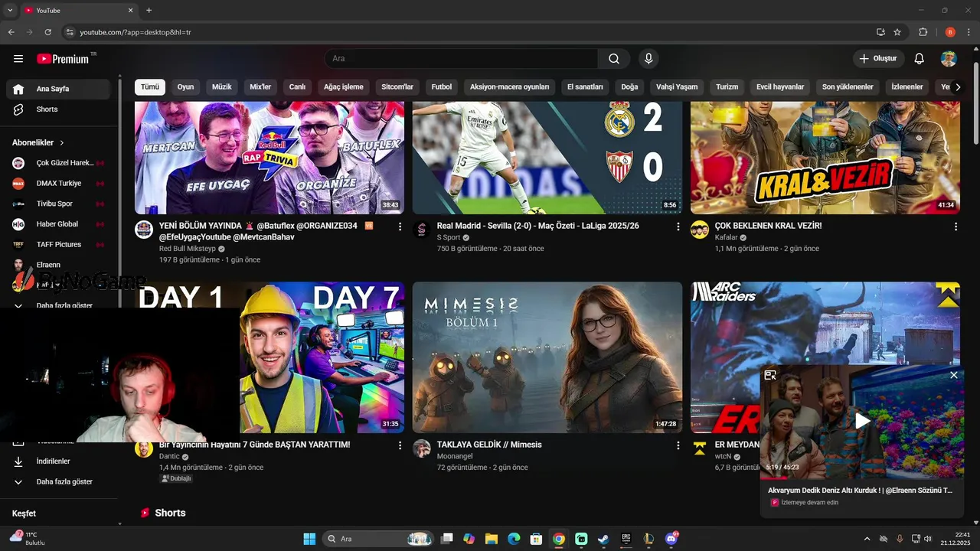Select the Vahşi Yaşam filter chip
The width and height of the screenshot is (980, 551).
coord(677,87)
